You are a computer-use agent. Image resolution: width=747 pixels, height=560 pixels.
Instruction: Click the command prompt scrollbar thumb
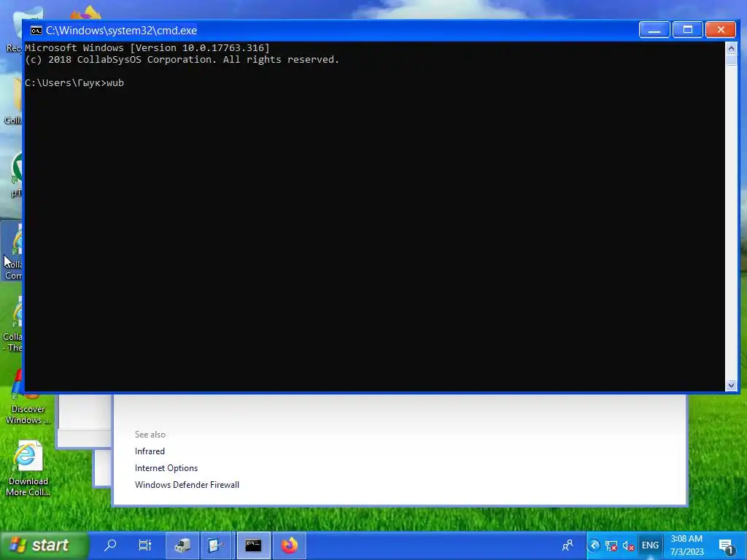coord(731,60)
